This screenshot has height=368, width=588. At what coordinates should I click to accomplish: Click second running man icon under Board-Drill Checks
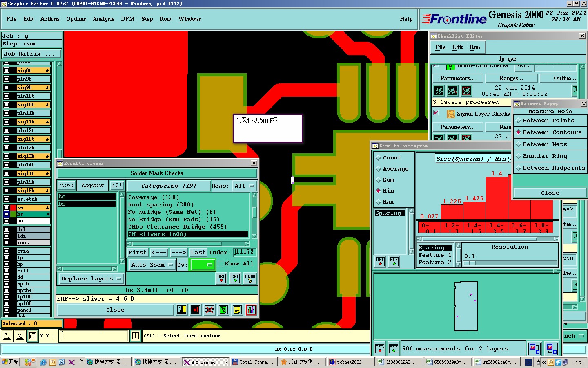(x=452, y=91)
